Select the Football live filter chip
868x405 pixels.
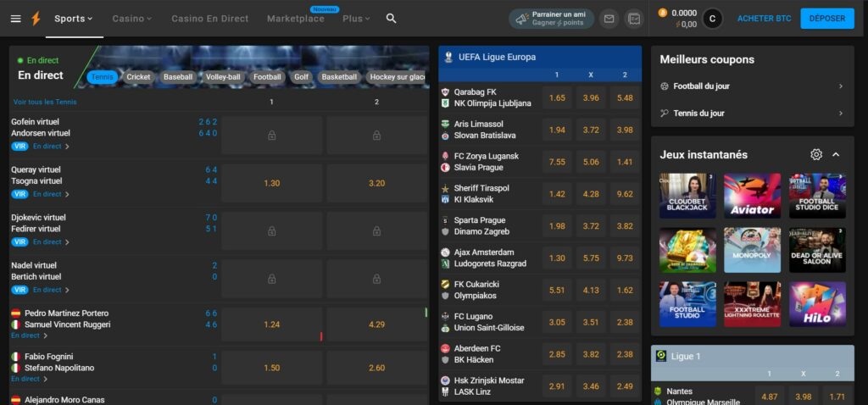click(267, 77)
